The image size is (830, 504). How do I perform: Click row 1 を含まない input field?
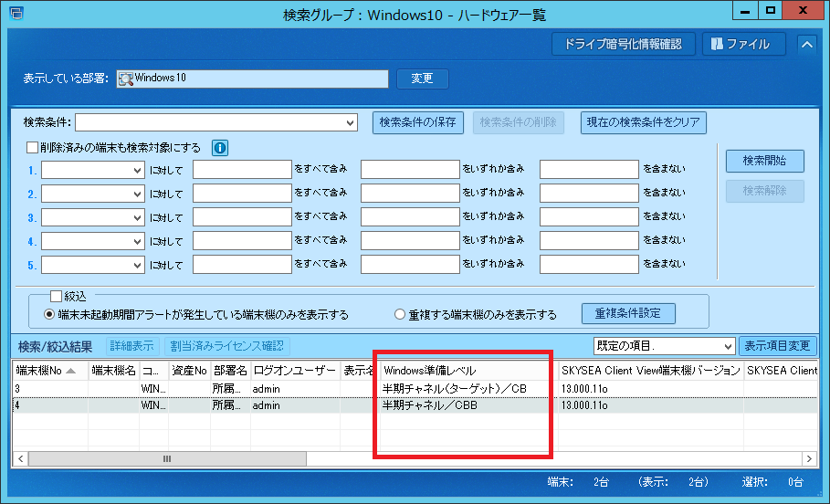589,170
